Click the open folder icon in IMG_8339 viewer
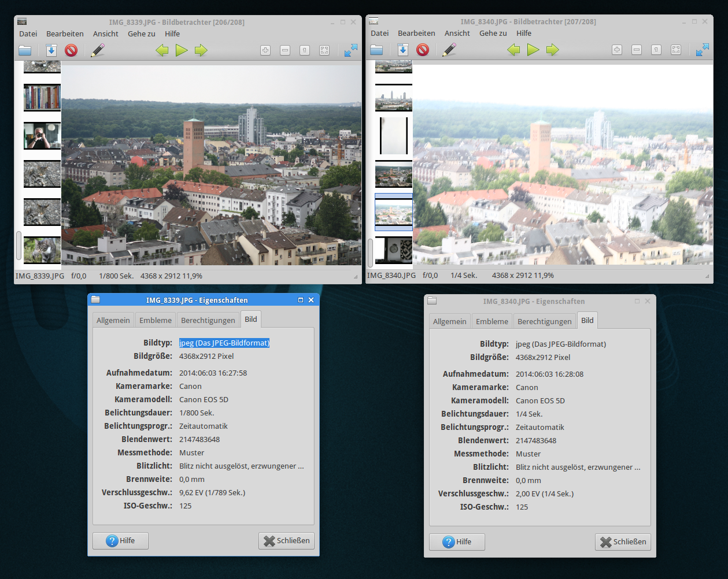This screenshot has height=579, width=728. [x=25, y=50]
